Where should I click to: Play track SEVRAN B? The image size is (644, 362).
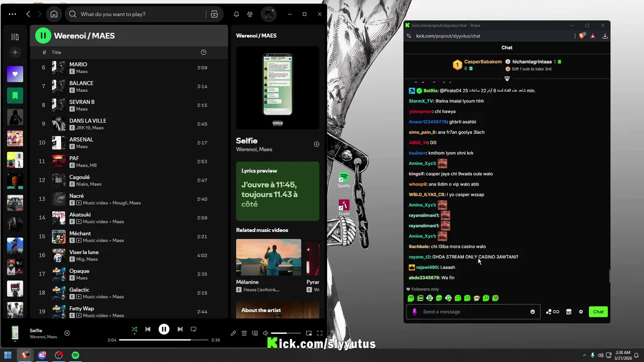(128, 105)
